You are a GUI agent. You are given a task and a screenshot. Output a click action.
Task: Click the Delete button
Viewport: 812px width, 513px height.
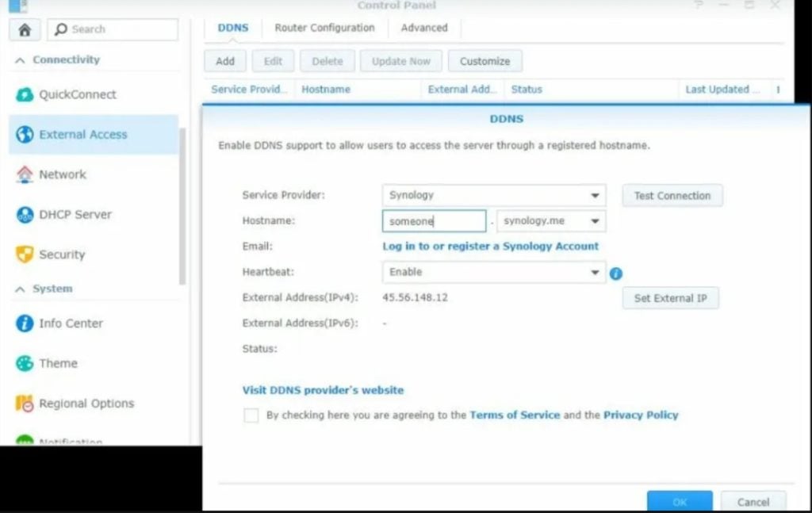[x=327, y=61]
